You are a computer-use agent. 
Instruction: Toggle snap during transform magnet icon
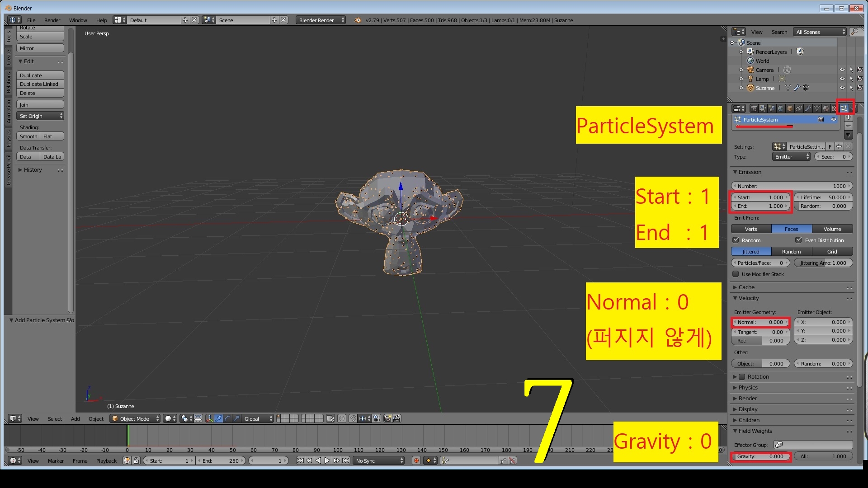click(x=353, y=418)
